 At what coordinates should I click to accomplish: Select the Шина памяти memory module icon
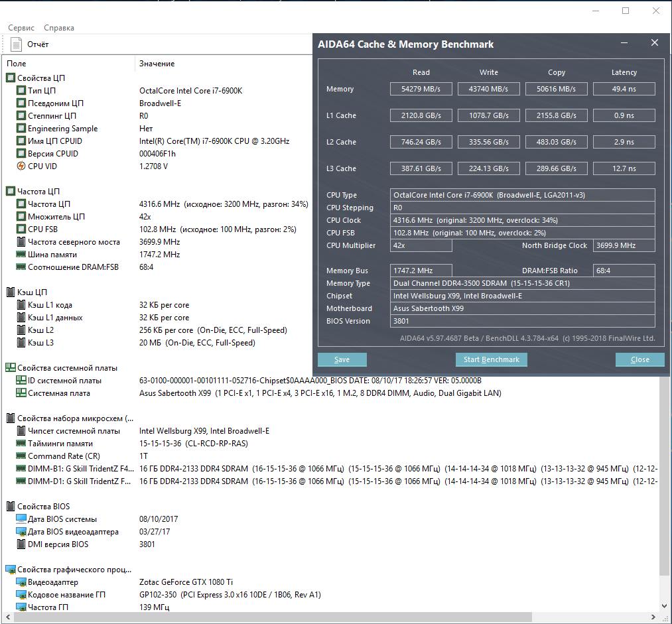tap(21, 255)
